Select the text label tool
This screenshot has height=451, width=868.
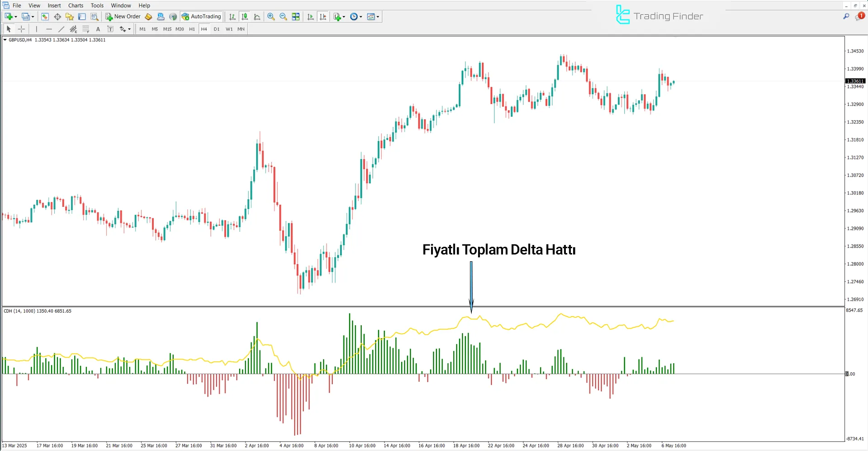pyautogui.click(x=110, y=29)
